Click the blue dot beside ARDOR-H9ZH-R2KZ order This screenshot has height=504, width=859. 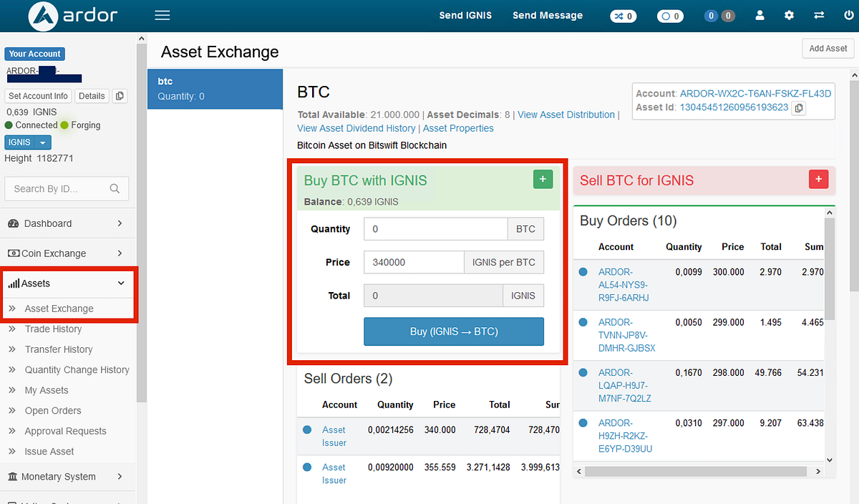583,422
